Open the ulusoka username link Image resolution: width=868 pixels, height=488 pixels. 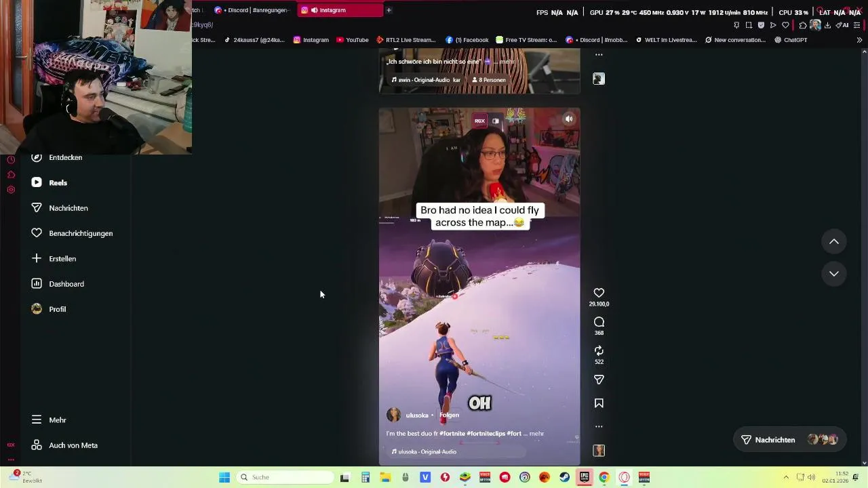[417, 415]
